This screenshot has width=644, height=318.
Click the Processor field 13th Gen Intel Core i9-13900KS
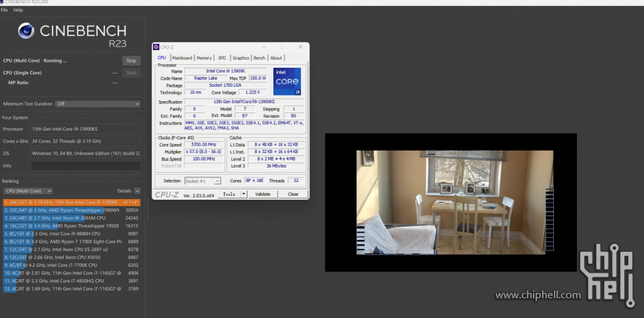(86, 129)
